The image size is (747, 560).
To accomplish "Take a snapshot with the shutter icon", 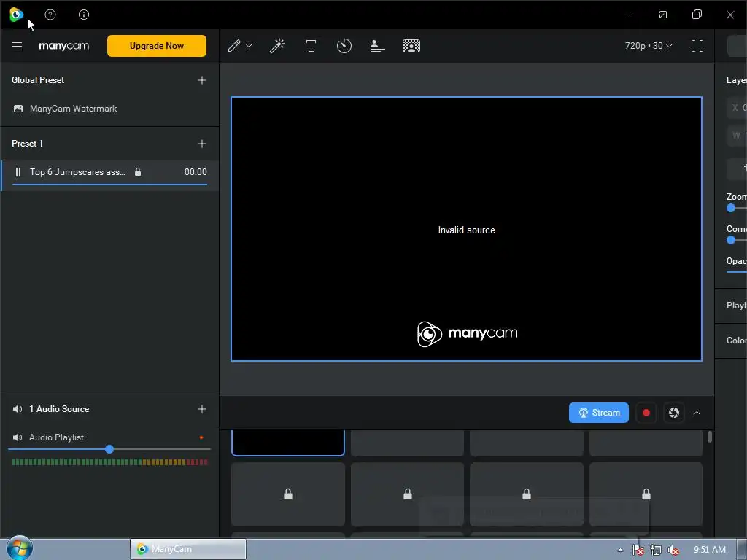I will [x=673, y=413].
